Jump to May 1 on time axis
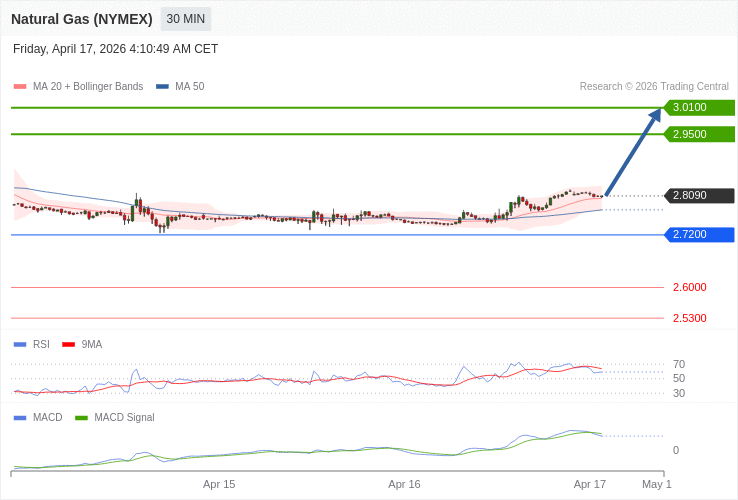Screen dimensions: 738x500 coord(656,484)
